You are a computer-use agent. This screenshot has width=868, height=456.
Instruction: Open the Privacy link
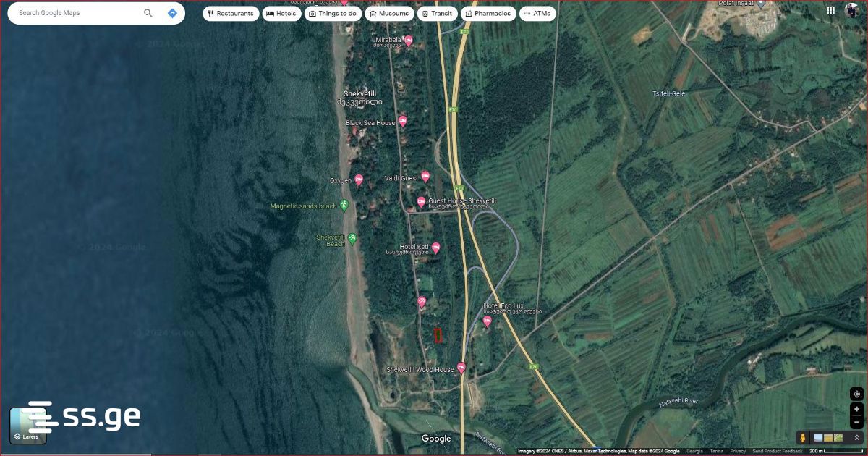click(738, 451)
